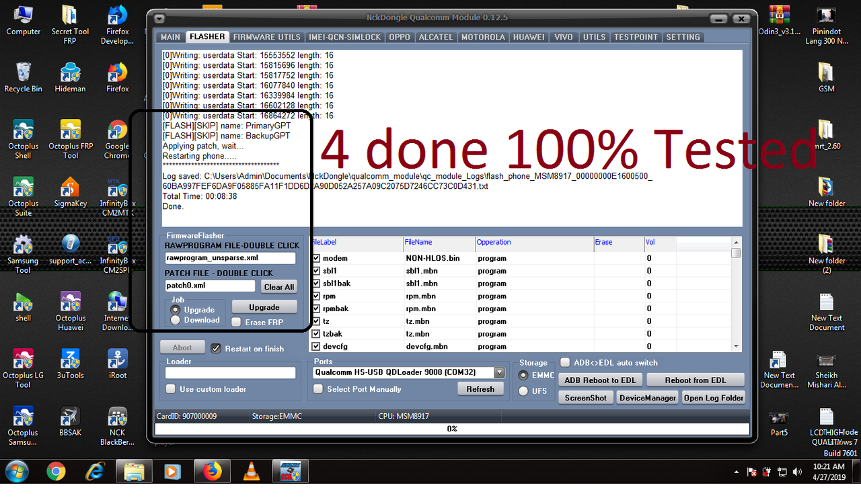Launch Firefox desktop shortcut under Firefox Developer
This screenshot has width=861, height=504.
[x=117, y=77]
